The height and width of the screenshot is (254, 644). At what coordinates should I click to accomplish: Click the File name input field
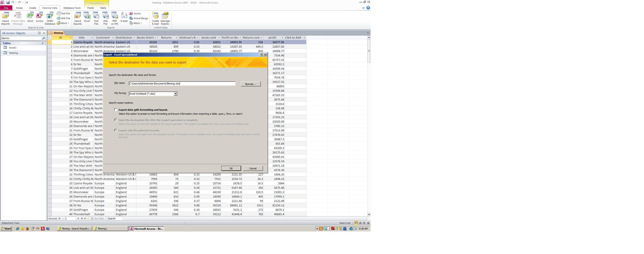point(182,84)
